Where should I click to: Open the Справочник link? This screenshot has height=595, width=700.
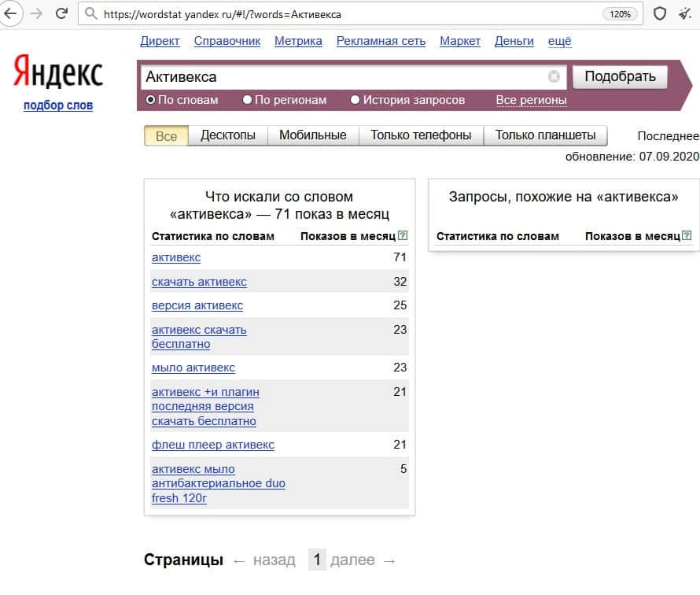227,41
